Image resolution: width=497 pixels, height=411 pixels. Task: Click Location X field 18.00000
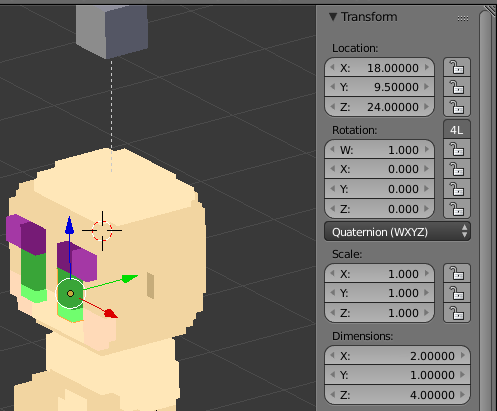pos(379,68)
